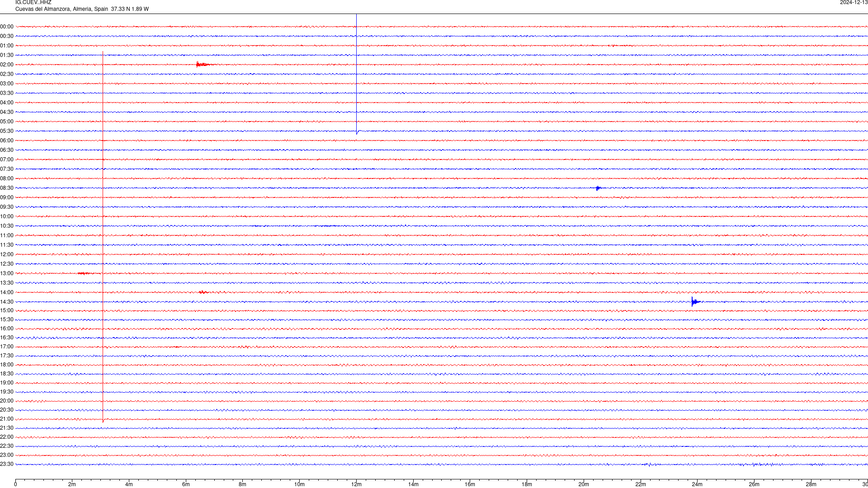Select the 12:00 time row label
The height and width of the screenshot is (488, 868).
7,254
